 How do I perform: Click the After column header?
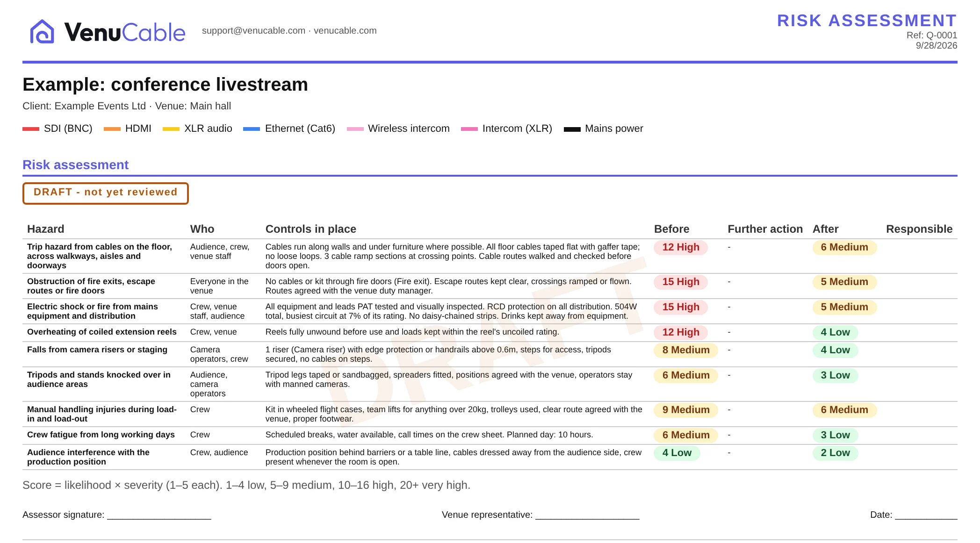tap(826, 229)
